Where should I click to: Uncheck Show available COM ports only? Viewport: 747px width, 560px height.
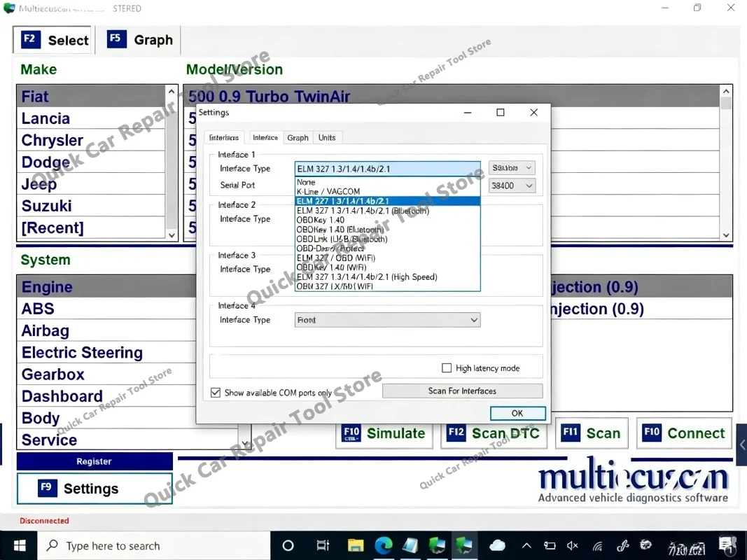[216, 393]
